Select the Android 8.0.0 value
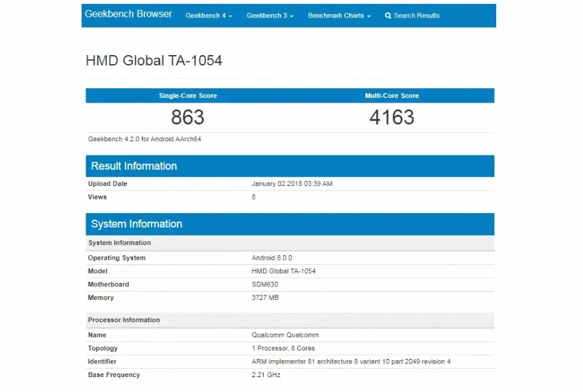 [272, 258]
